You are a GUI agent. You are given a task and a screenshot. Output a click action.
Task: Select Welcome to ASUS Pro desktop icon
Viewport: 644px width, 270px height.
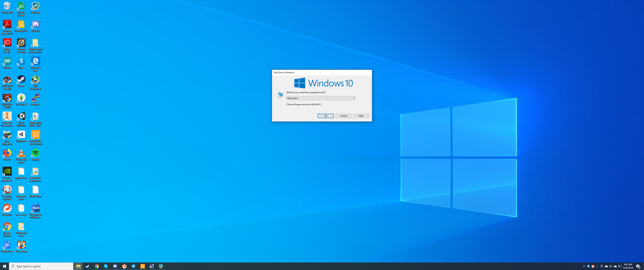36,211
